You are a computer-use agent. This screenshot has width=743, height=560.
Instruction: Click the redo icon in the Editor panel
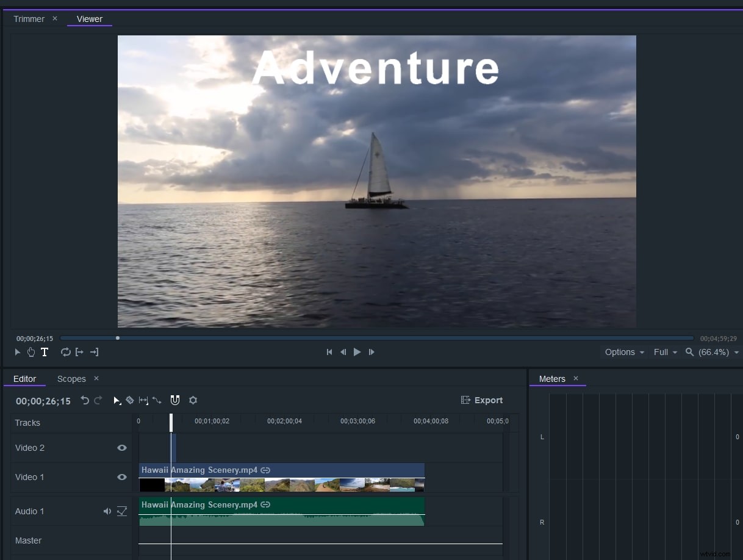pyautogui.click(x=98, y=401)
